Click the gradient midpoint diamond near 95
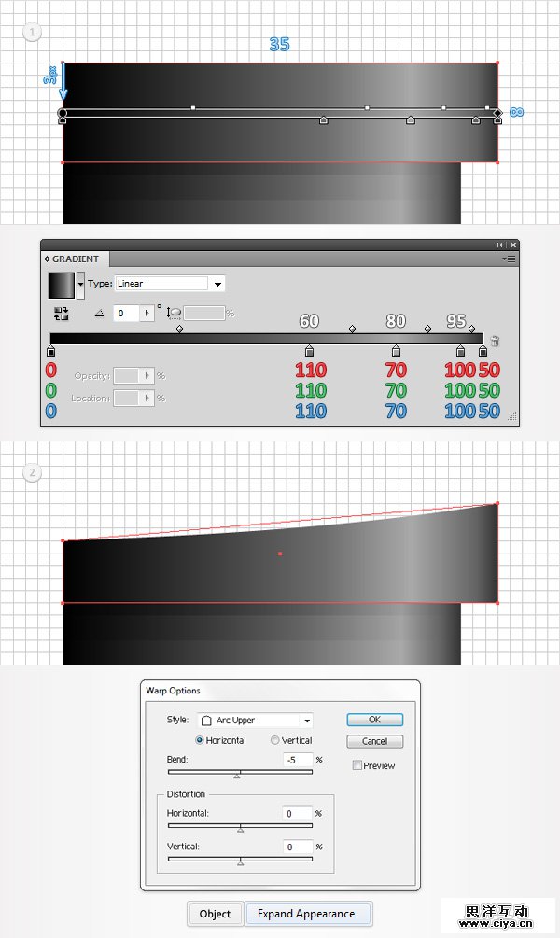This screenshot has height=938, width=560. (x=471, y=329)
